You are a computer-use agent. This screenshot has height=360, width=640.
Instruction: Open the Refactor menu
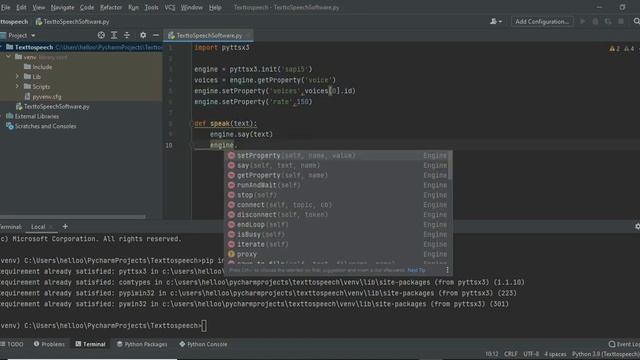pyautogui.click(x=111, y=7)
